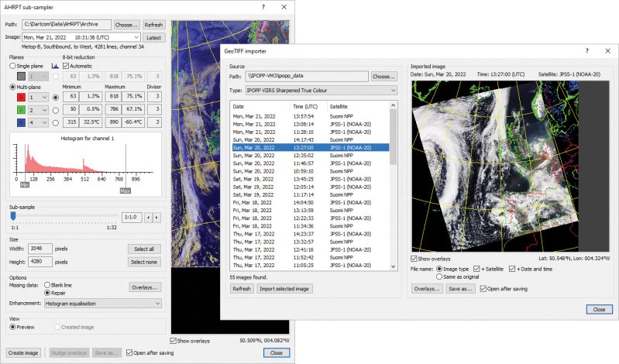
Task: Click Close button in AHRPT sub-sampler
Action: (277, 352)
